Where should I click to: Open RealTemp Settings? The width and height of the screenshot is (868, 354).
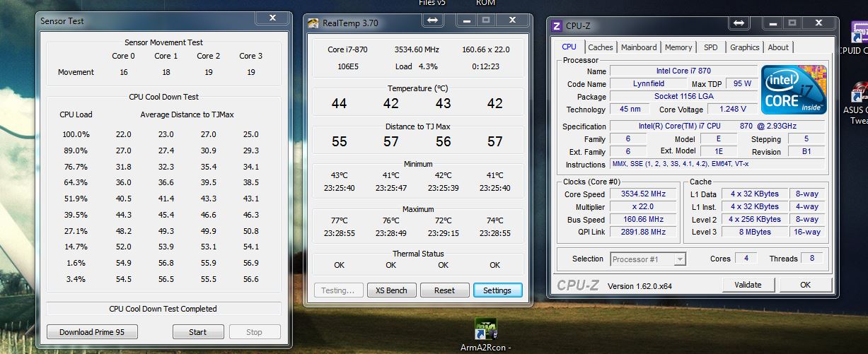(497, 290)
